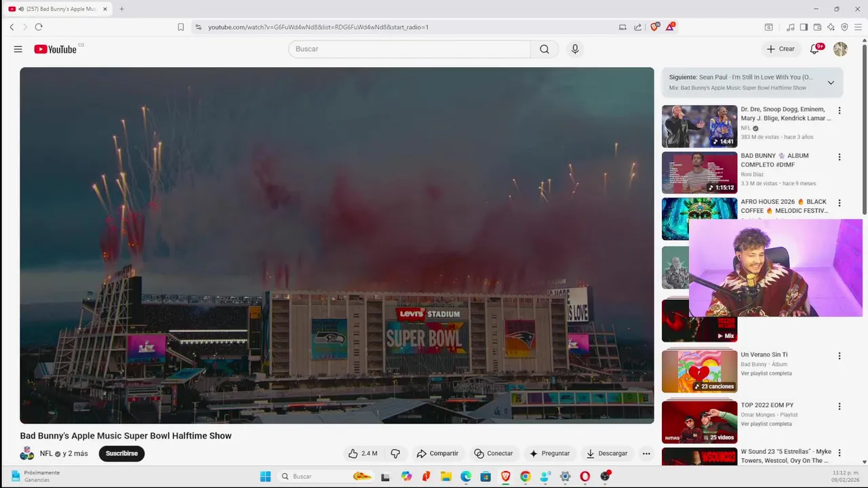Open BAD BUNNY ALBUM COMPLETO thumbnail
This screenshot has height=488, width=868.
click(x=699, y=172)
